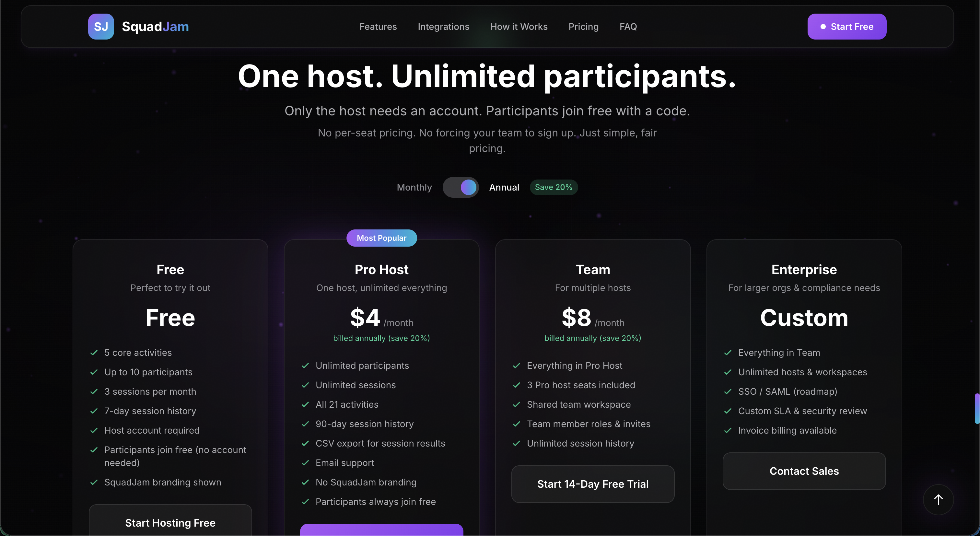Click the SquadJam SJ logo icon
Viewport: 980px width, 536px height.
(100, 26)
